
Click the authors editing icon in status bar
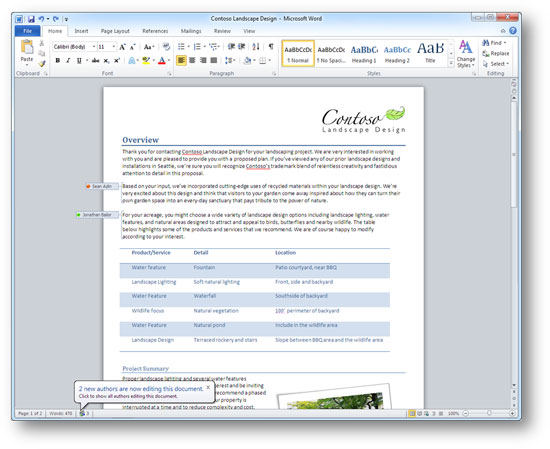82,413
